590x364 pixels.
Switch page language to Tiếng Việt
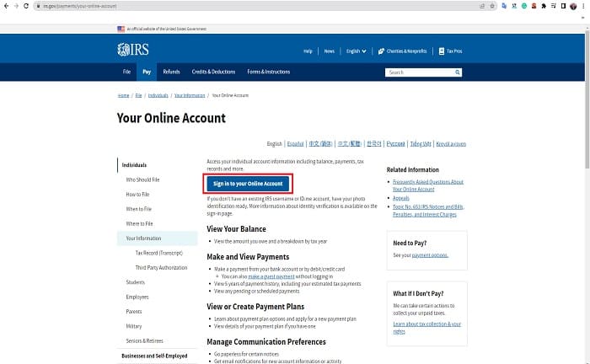tap(421, 144)
